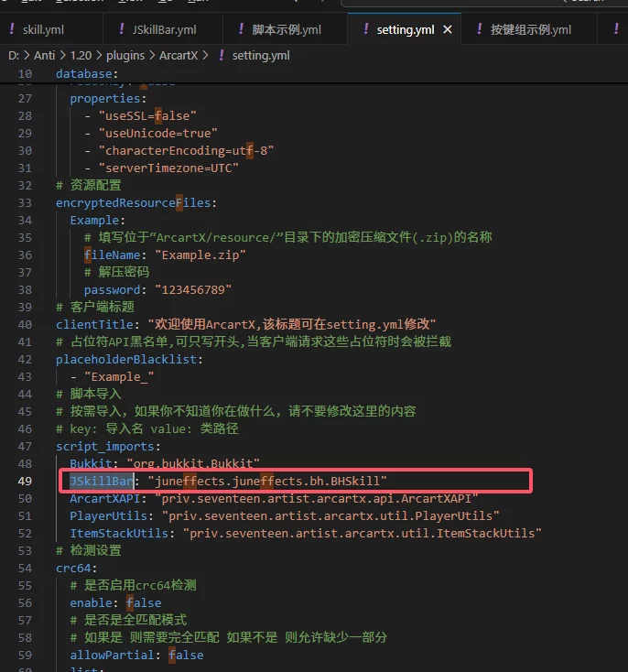628x672 pixels.
Task: Click the "Example.zip" value
Action: click(x=200, y=255)
